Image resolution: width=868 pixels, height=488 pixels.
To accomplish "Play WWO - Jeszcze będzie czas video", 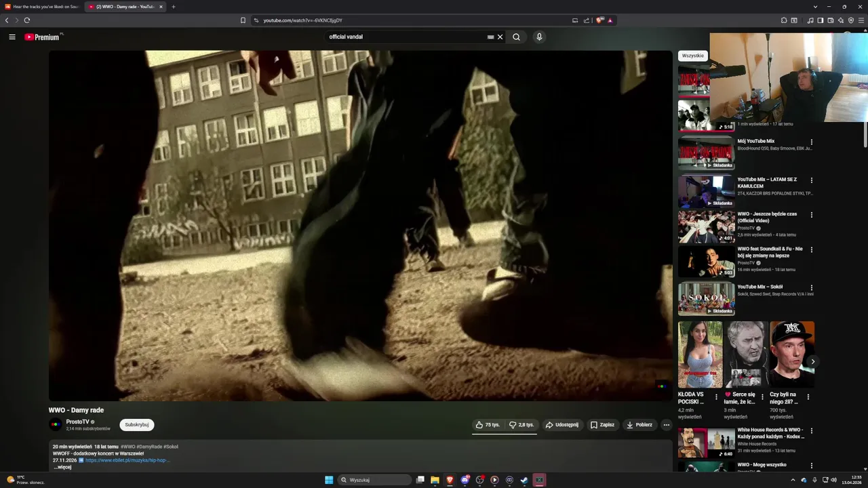I will 706,226.
